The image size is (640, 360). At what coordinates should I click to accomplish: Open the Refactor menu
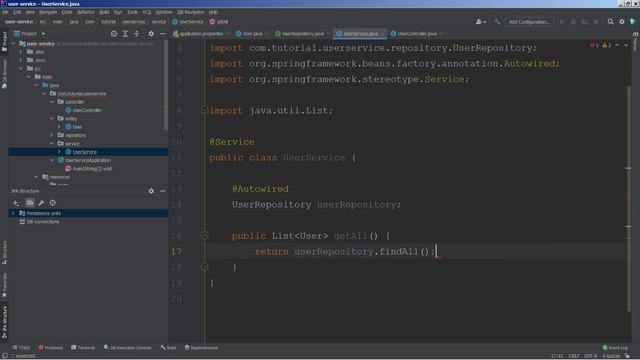(86, 12)
